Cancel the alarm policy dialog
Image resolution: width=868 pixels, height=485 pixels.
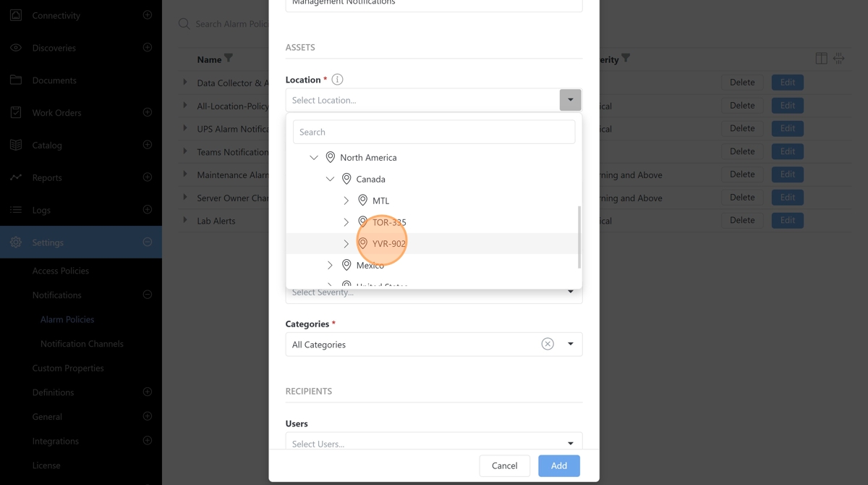504,465
